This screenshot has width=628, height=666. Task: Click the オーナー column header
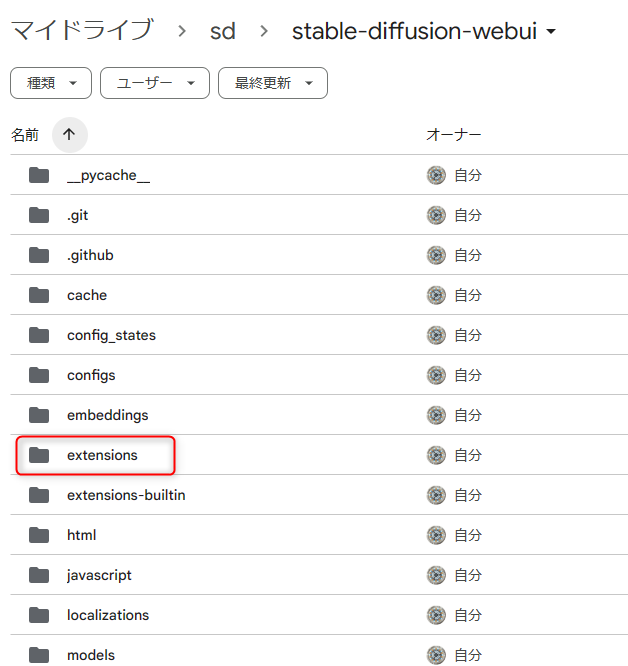click(x=454, y=134)
